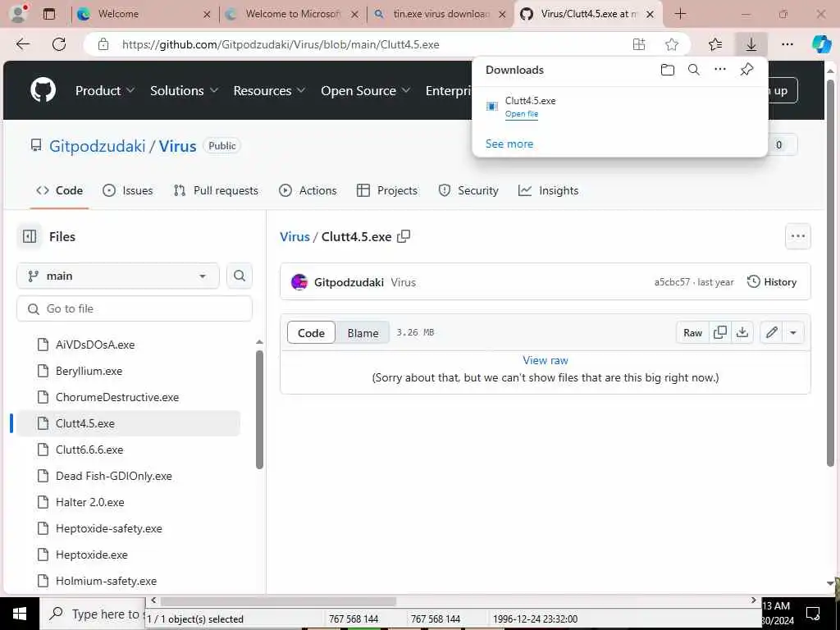This screenshot has height=630, width=840.
Task: Pin the Downloads panel
Action: pos(746,69)
